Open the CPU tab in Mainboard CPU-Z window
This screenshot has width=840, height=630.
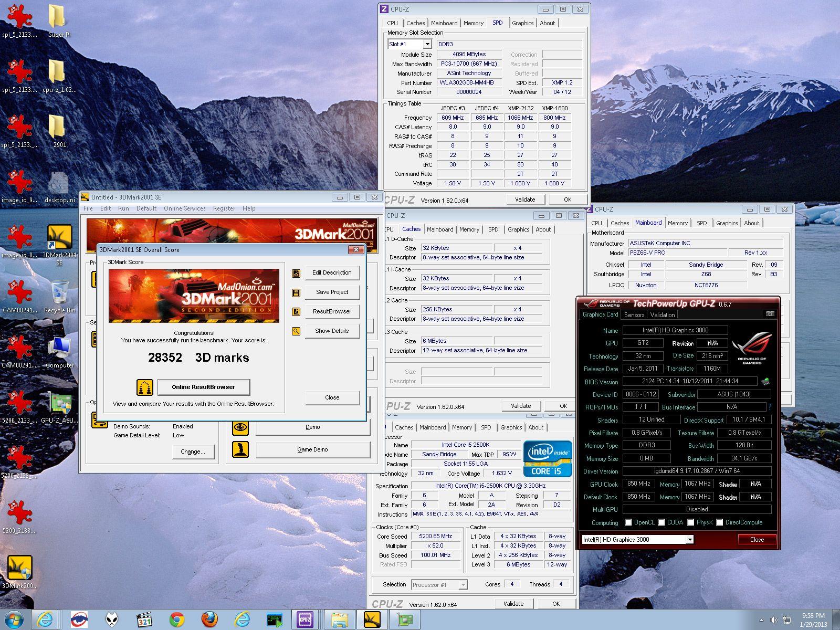(597, 223)
